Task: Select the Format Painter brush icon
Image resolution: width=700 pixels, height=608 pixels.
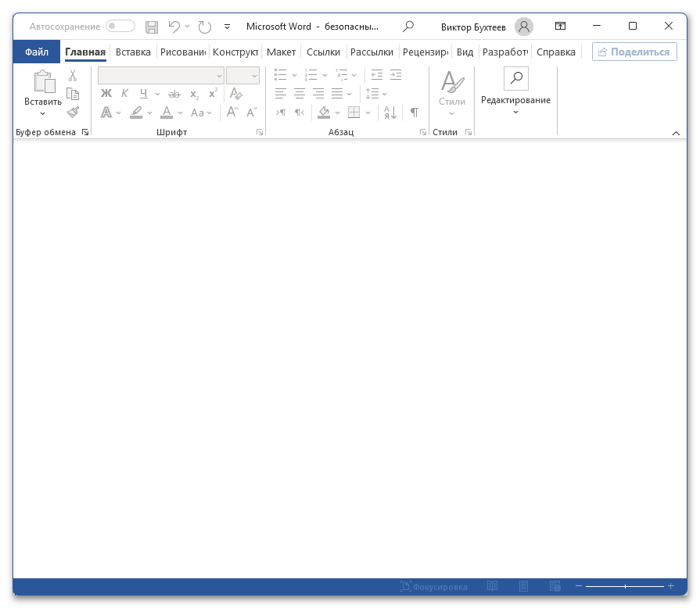Action: pos(73,113)
